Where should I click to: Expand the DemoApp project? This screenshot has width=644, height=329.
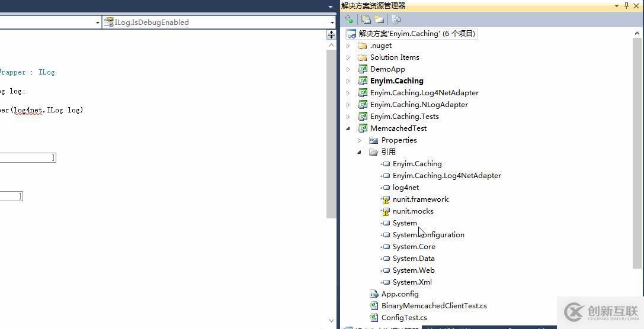pos(348,69)
